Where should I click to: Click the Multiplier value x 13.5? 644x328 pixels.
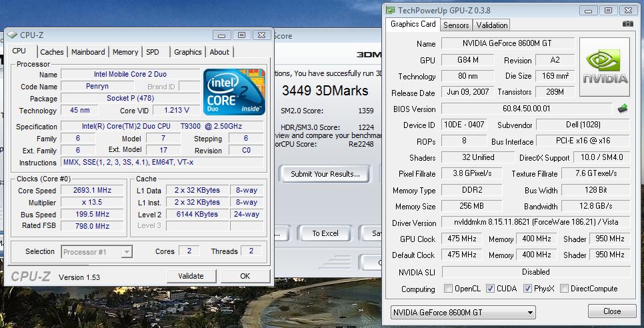click(x=92, y=202)
